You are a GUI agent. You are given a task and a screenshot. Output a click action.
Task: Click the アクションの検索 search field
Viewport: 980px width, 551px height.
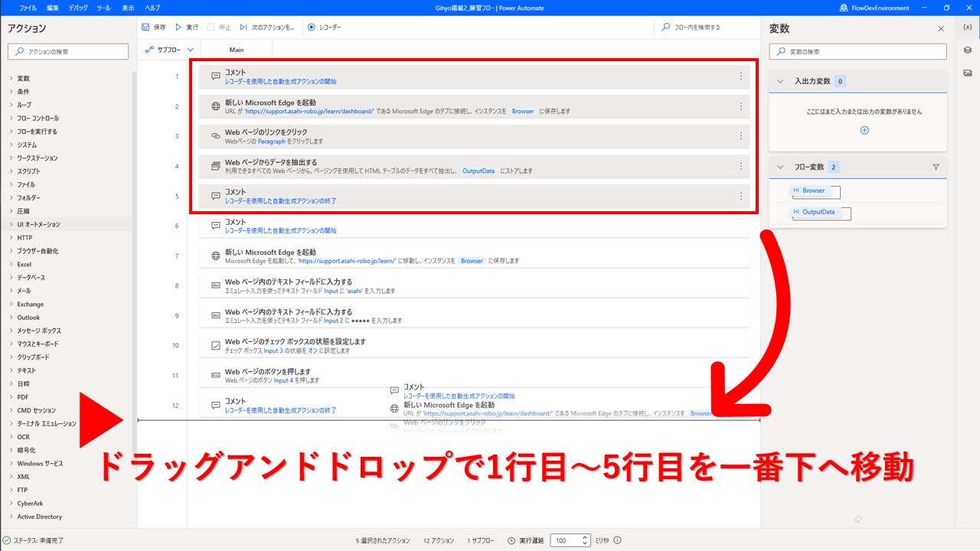coord(68,51)
